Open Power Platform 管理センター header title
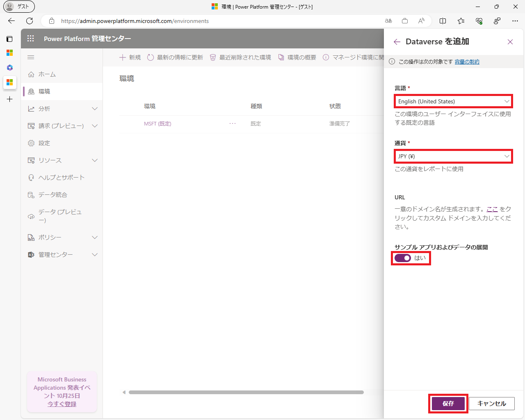 click(87, 39)
